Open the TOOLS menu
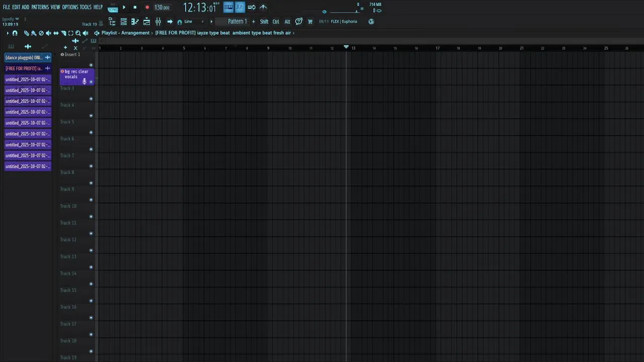The width and height of the screenshot is (644, 362). coord(86,7)
